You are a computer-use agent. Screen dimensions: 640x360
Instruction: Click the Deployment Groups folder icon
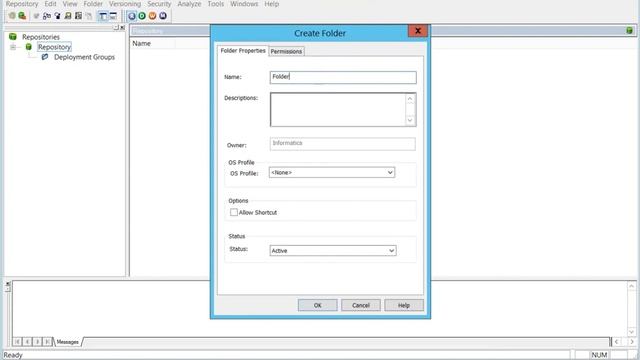coord(45,57)
